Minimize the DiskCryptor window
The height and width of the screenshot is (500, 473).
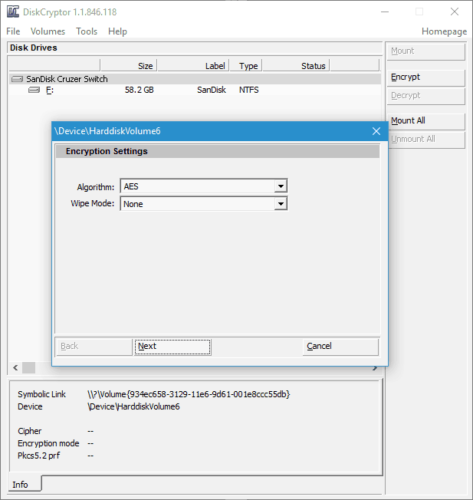point(385,12)
